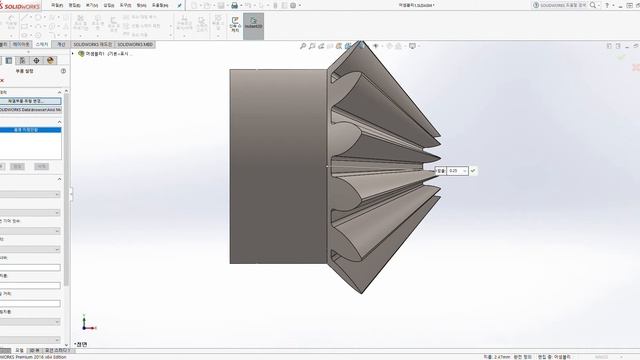The image size is (640, 360).
Task: Open the third greyed dropdown in property panel
Action: 30,231
